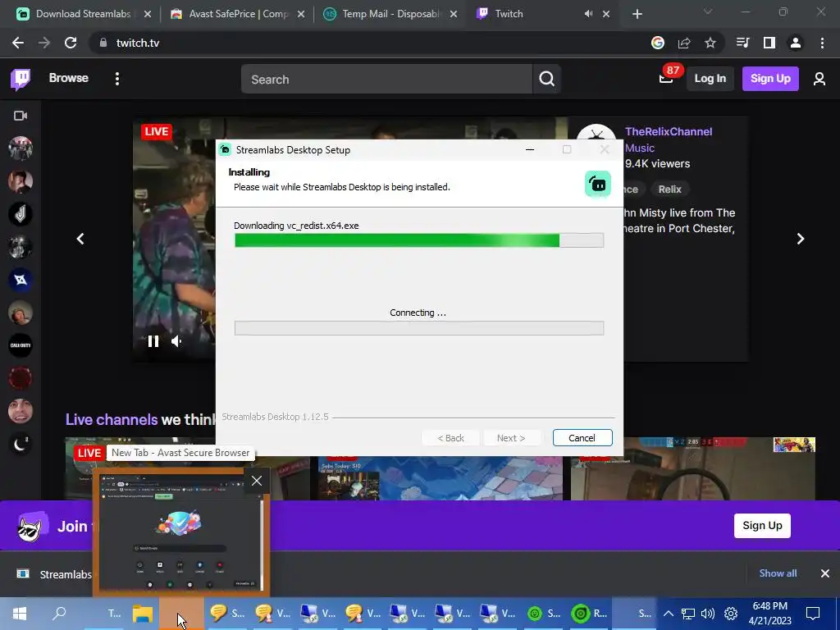The width and height of the screenshot is (840, 630).
Task: Switch to Avast SafePrice tab
Action: pos(239,14)
